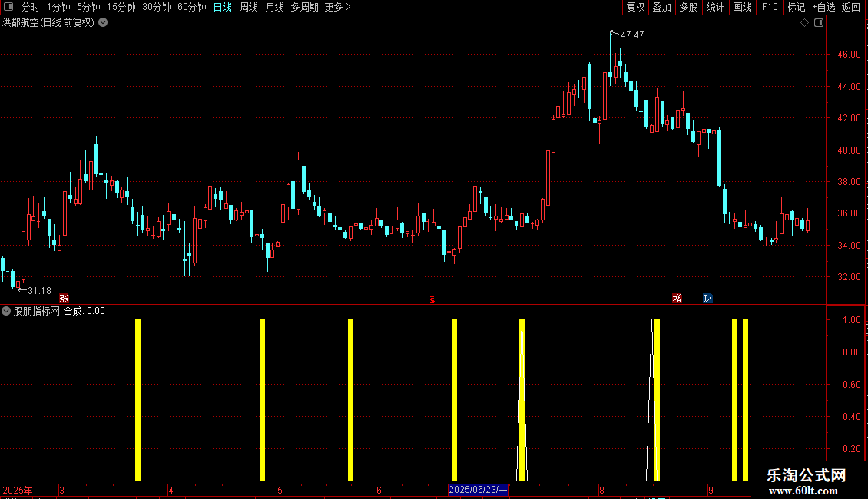Click month 6 on the time axis
Viewport: 868px width, 499px height.
[x=379, y=490]
